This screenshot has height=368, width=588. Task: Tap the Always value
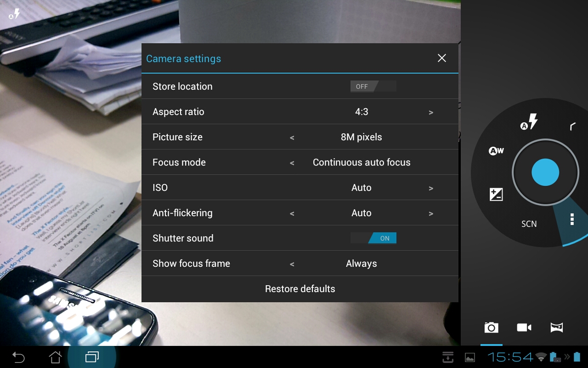coord(362,264)
